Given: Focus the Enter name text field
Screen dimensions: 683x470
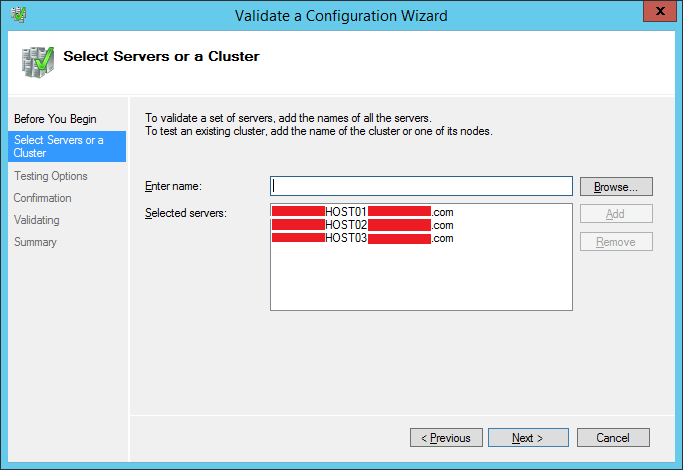Looking at the screenshot, I should click(x=420, y=186).
